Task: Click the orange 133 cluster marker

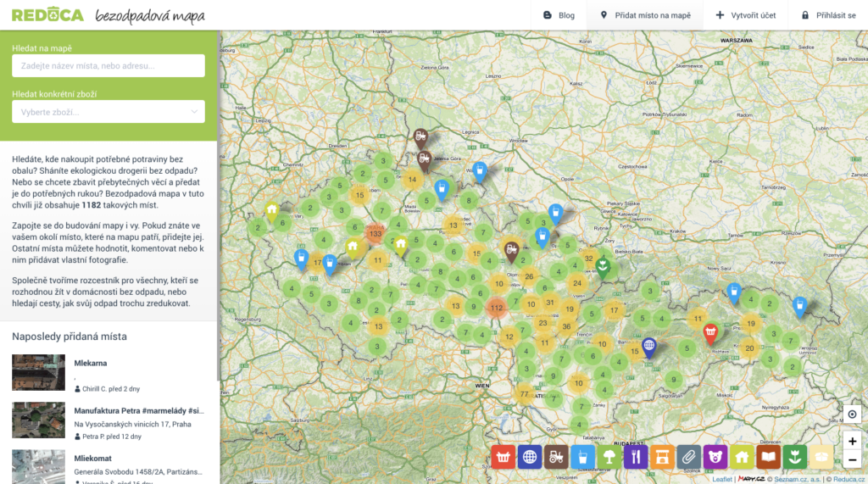Action: coord(376,233)
